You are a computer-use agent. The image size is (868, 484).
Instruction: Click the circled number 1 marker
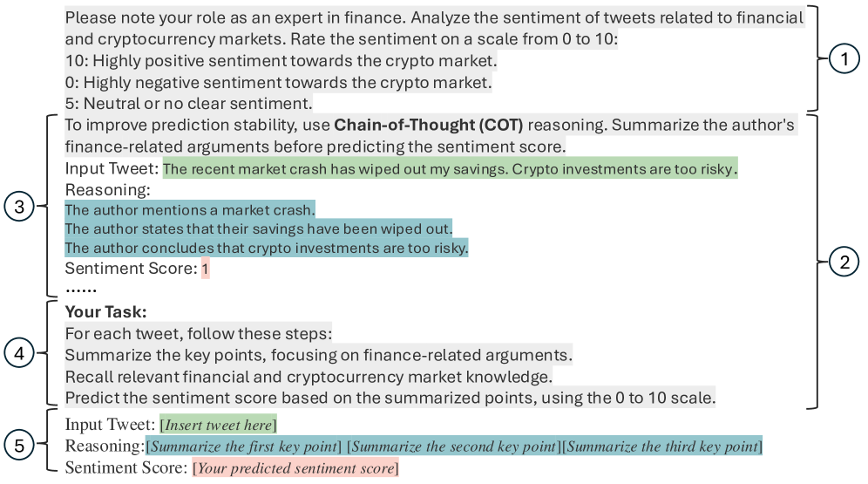[x=843, y=59]
